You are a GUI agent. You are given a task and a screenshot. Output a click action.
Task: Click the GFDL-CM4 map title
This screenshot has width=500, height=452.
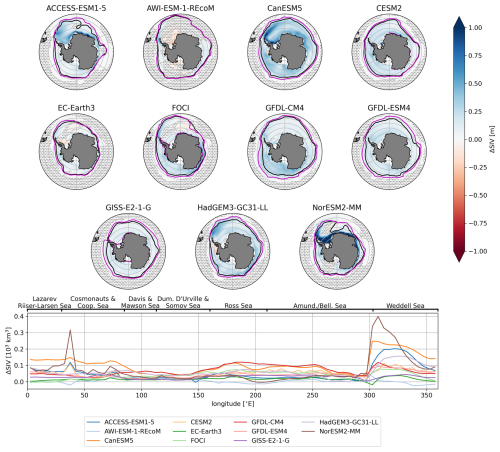coord(285,108)
